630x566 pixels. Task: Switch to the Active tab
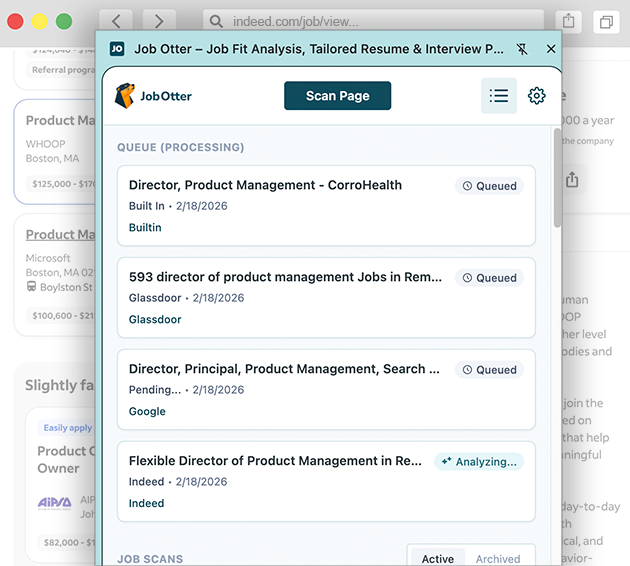point(438,558)
